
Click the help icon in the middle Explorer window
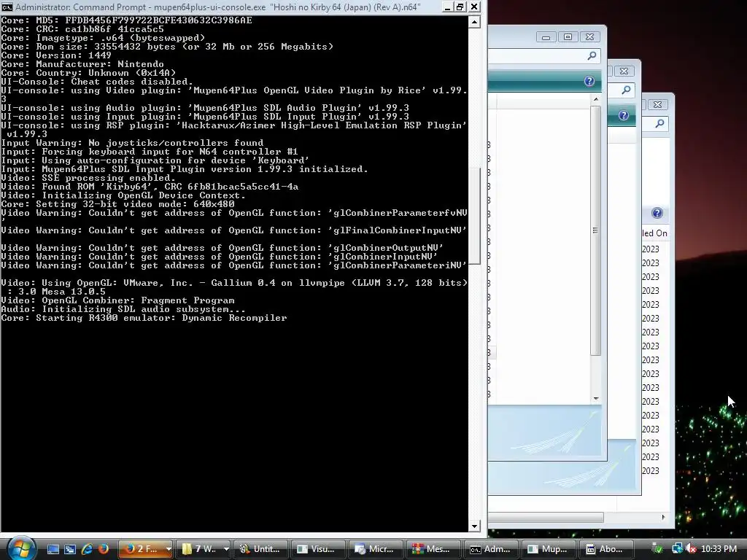[624, 115]
